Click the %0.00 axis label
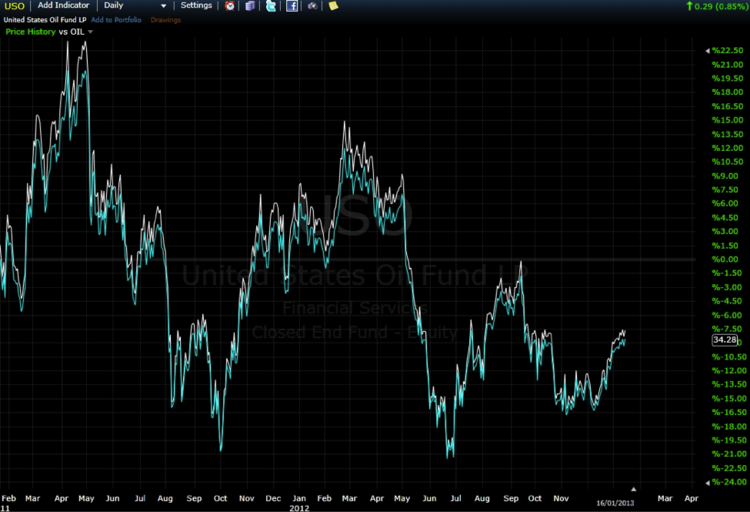The width and height of the screenshot is (750, 512). pyautogui.click(x=725, y=259)
